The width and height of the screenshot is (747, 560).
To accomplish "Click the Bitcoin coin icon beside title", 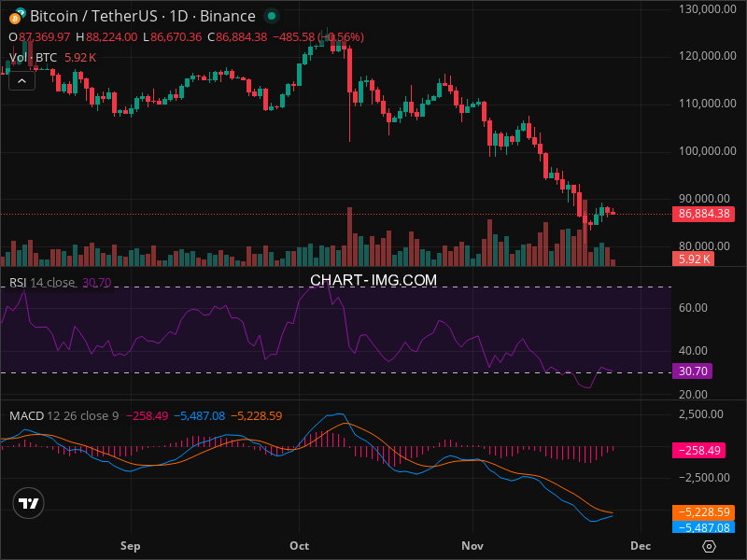I will [16, 16].
